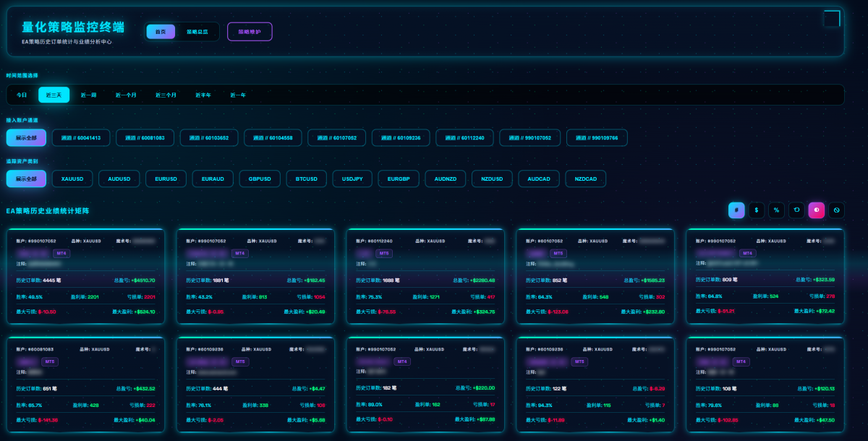Filter by channel 990107052

(x=529, y=137)
